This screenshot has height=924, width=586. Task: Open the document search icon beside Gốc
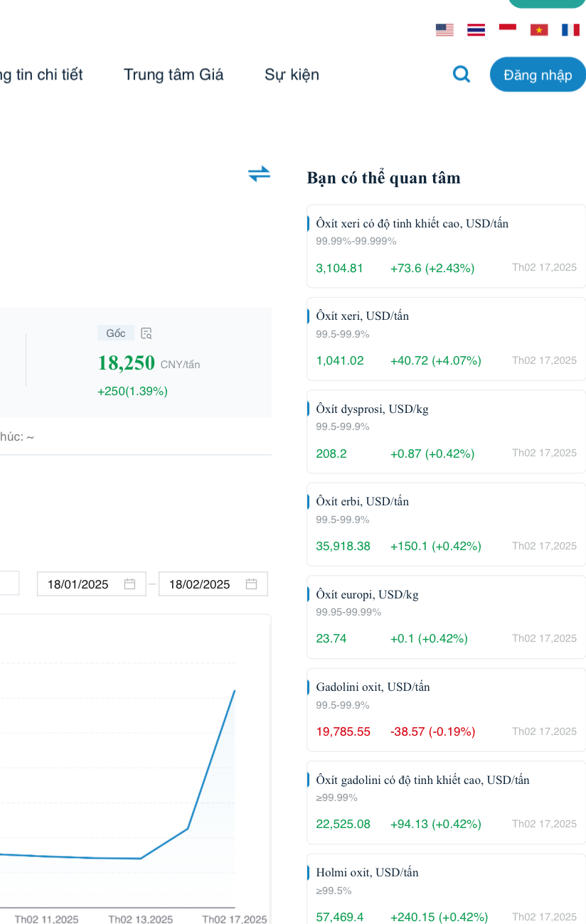point(146,333)
